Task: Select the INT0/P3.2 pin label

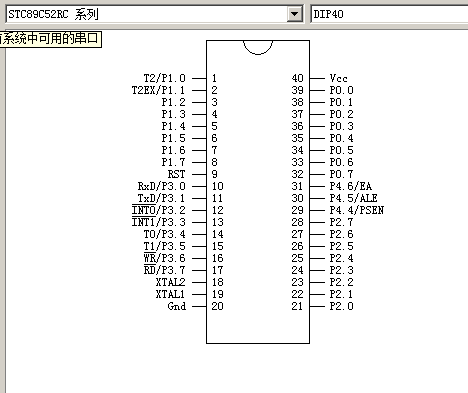Action: pos(158,210)
